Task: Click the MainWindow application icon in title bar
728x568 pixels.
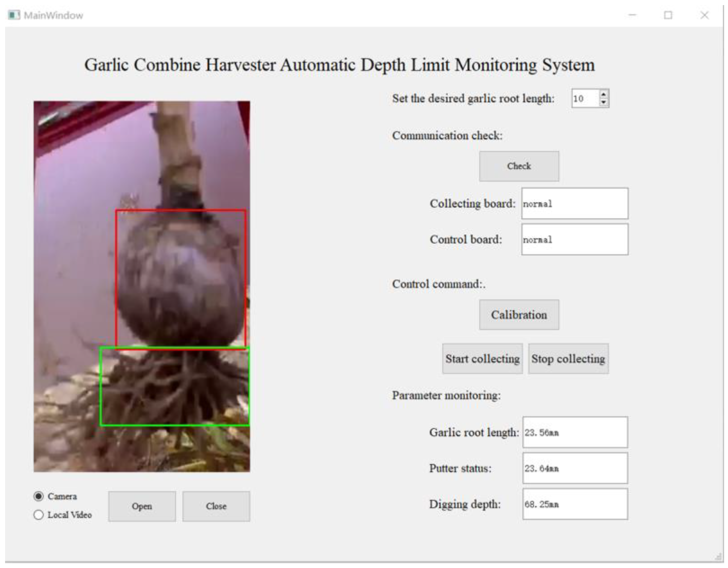Action: [x=14, y=15]
